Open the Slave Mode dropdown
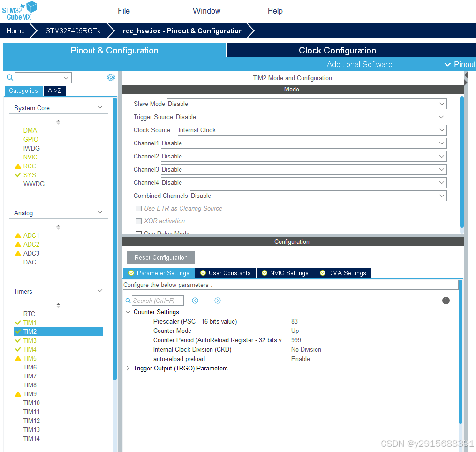 307,104
